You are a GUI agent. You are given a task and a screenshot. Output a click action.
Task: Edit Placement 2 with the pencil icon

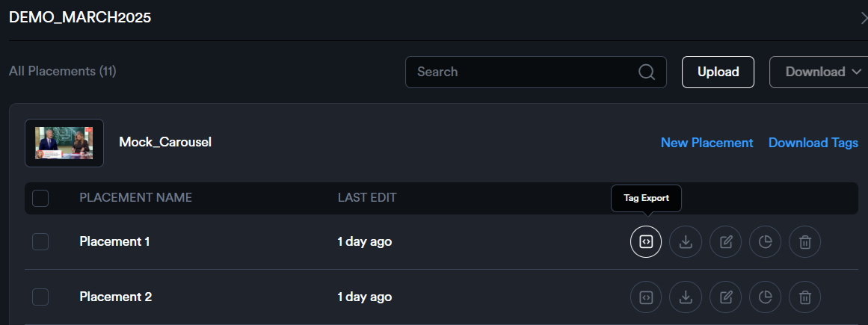coord(725,297)
